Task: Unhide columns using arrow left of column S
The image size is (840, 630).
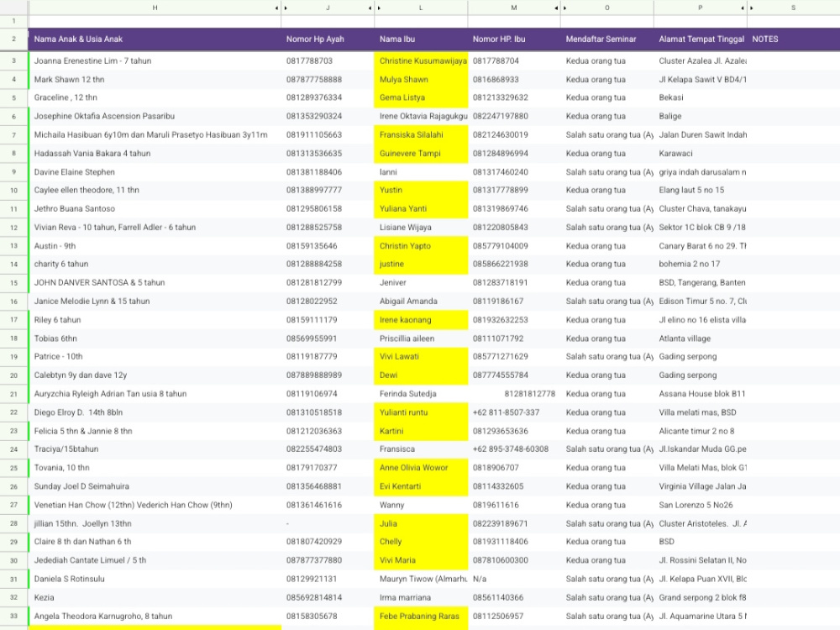Action: [x=752, y=8]
